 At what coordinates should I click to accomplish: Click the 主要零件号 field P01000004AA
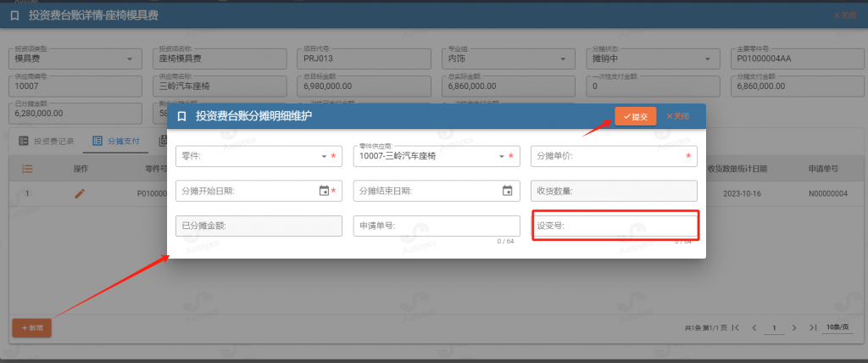(x=798, y=59)
